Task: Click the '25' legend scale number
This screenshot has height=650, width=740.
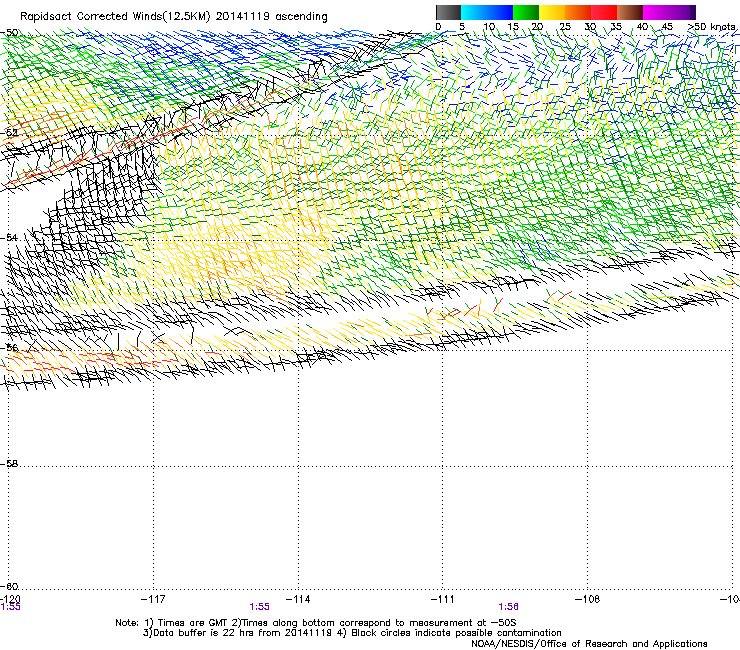Action: 565,27
